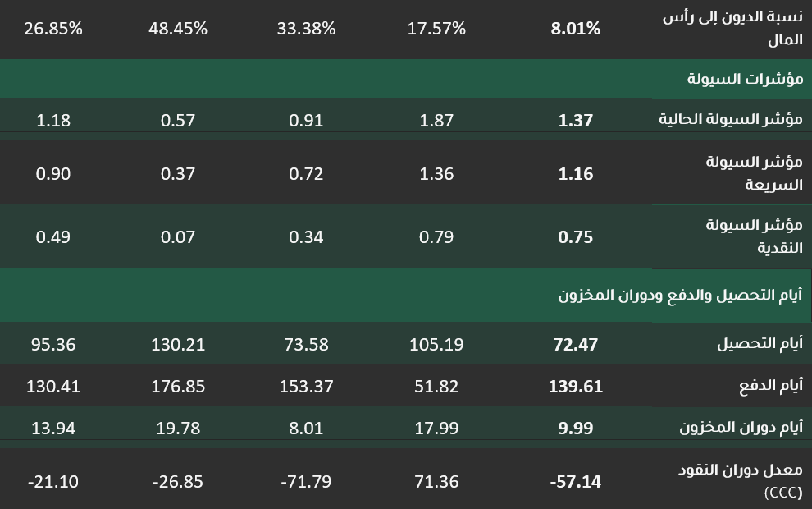Select the 'أيام التحصيل والدفع ودوران المخزون' section header
This screenshot has width=812, height=509.
[680, 295]
